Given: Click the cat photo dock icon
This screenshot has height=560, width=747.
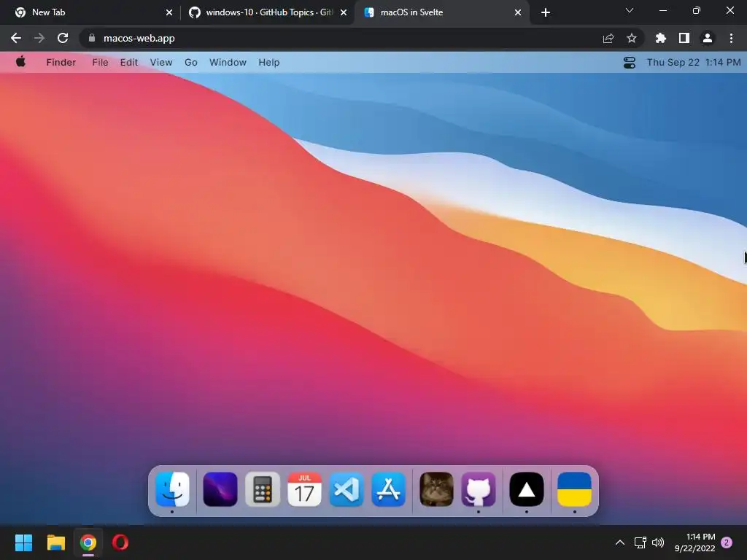Looking at the screenshot, I should point(436,489).
